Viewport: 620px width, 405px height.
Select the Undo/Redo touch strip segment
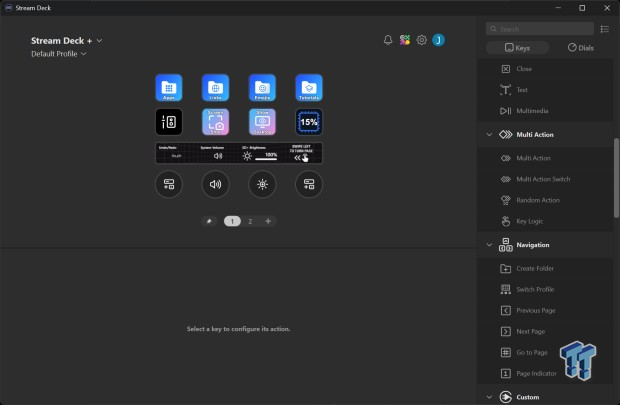(x=176, y=153)
